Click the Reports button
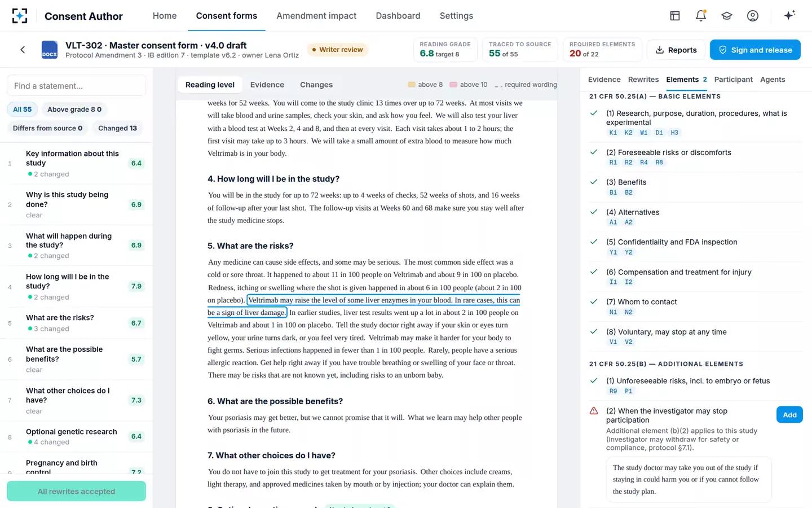The image size is (812, 508). click(x=676, y=50)
